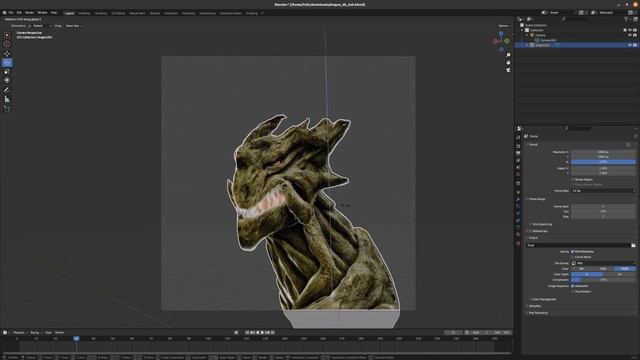This screenshot has height=360, width=640.
Task: Toggle the File Extensions checkbox
Action: 573,252
